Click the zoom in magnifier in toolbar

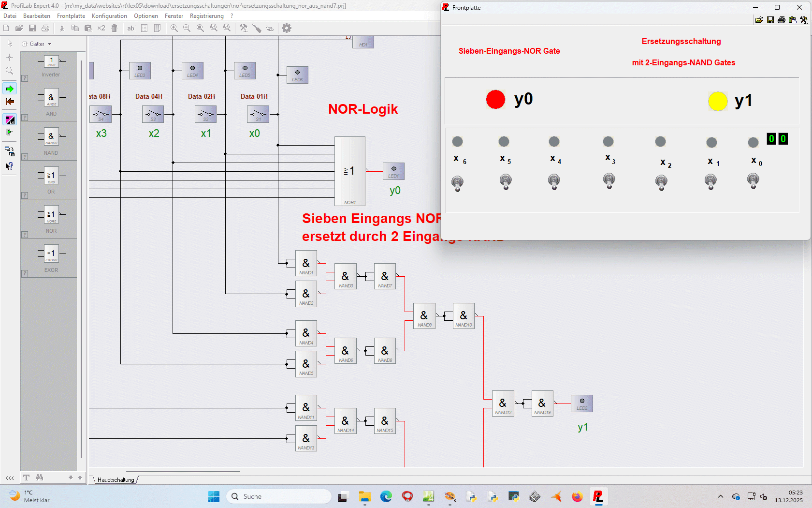click(x=174, y=29)
